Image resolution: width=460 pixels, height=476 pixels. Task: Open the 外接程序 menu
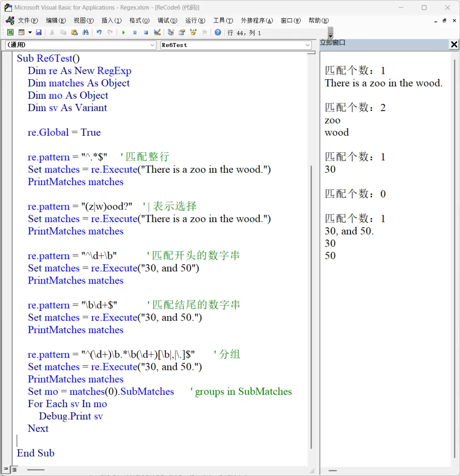(257, 20)
